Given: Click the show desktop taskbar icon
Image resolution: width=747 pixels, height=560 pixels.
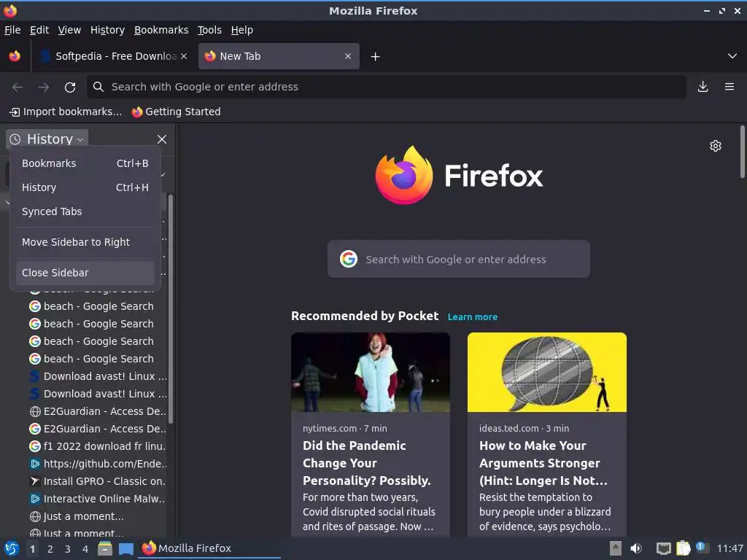Looking at the screenshot, I should click(x=126, y=549).
